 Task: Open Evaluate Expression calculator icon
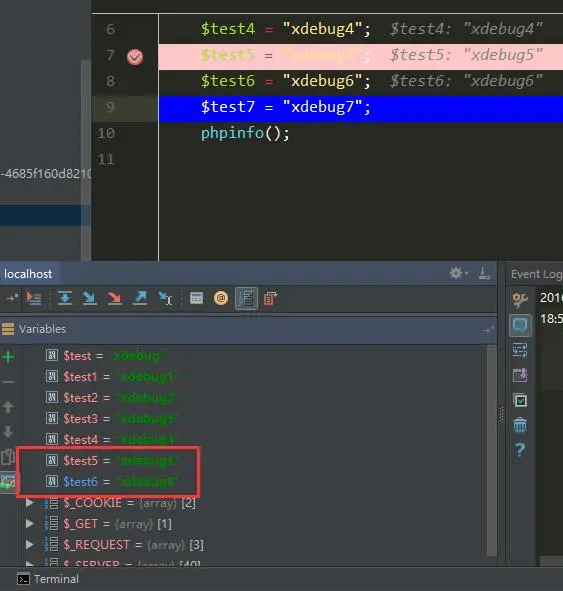coord(196,298)
